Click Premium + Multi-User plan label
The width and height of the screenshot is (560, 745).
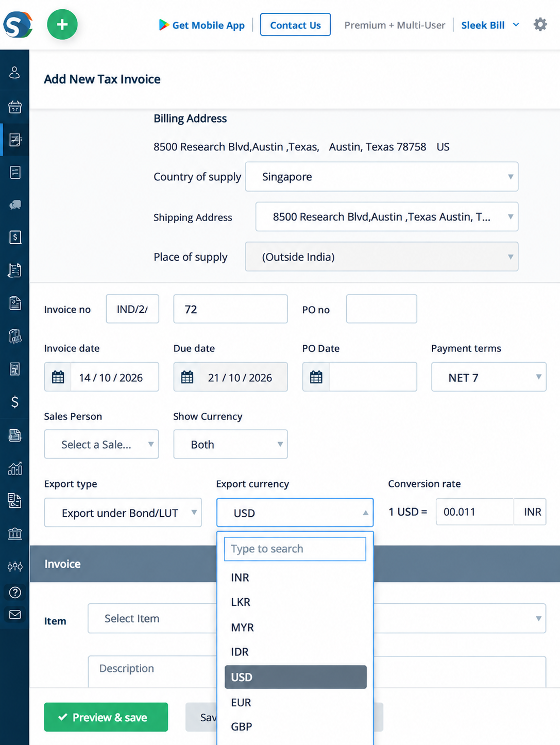click(x=395, y=25)
